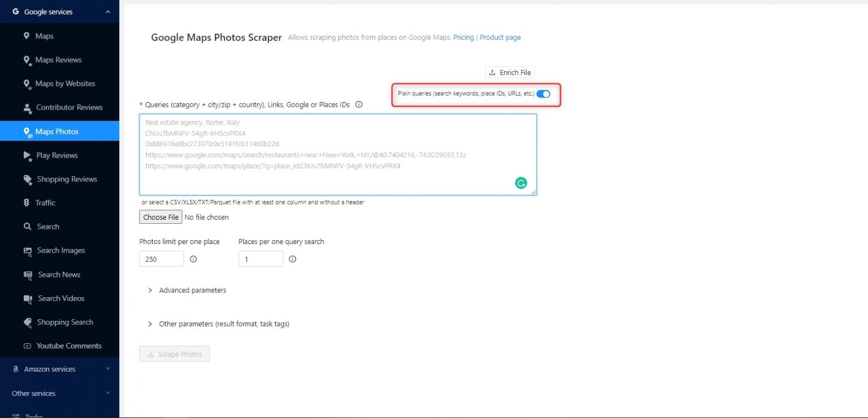The width and height of the screenshot is (868, 418).
Task: Disable the Plain queries toggle
Action: (543, 94)
